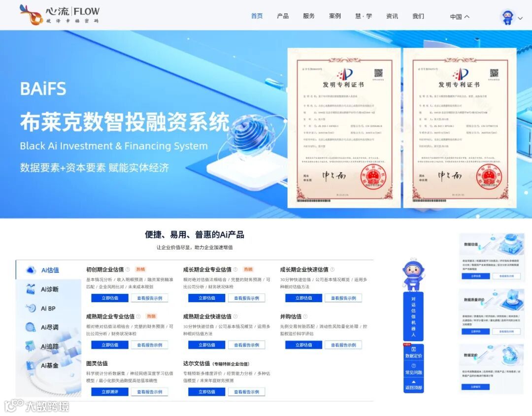Click help icon beside 成熟期企业快速估值

235,317
